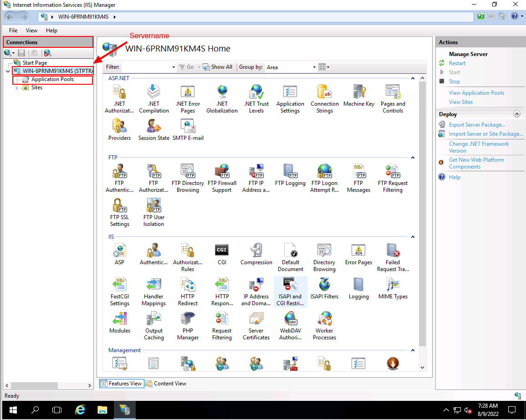Click the Restart server link
This screenshot has height=420, width=526.
pyautogui.click(x=457, y=63)
